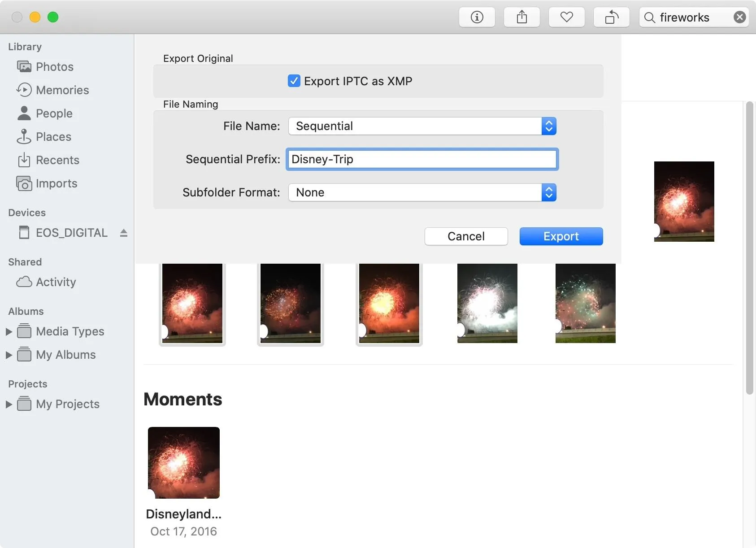Expand the My Projects group
Image resolution: width=756 pixels, height=548 pixels.
point(9,404)
